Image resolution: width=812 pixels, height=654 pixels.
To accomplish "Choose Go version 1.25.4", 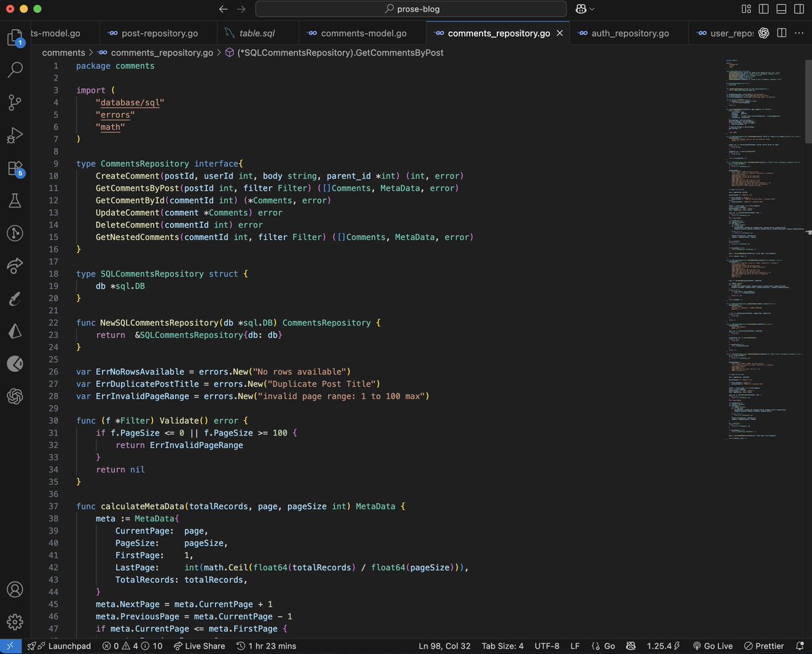I will coord(663,646).
